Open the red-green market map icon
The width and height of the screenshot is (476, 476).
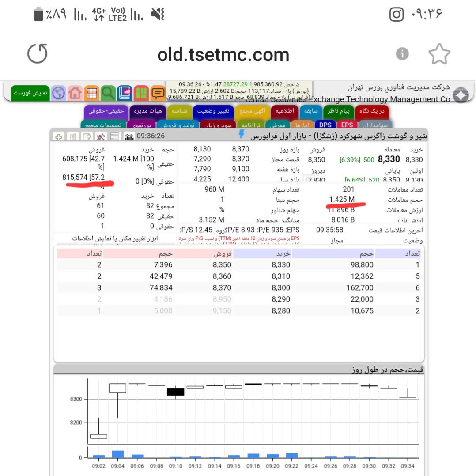pos(141,93)
